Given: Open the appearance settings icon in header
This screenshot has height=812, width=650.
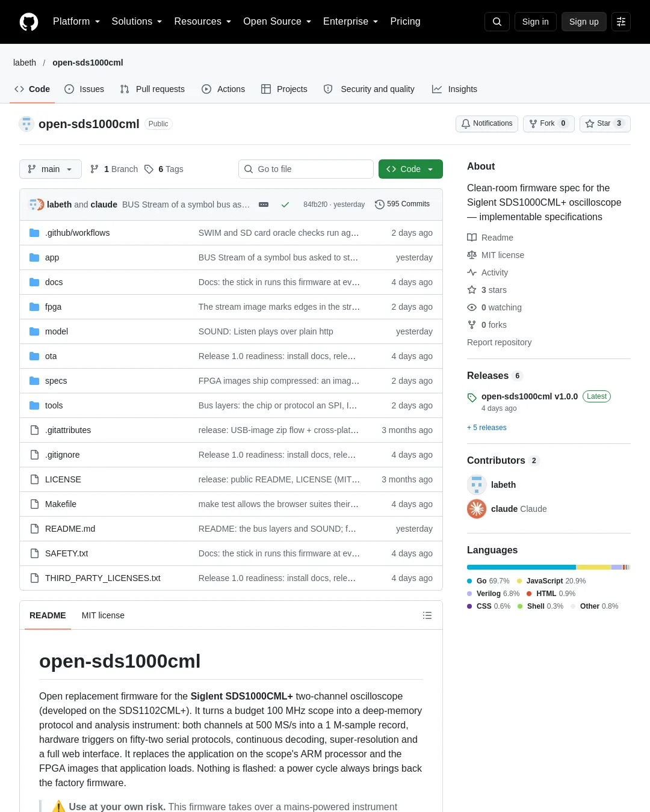Looking at the screenshot, I should coord(621,22).
